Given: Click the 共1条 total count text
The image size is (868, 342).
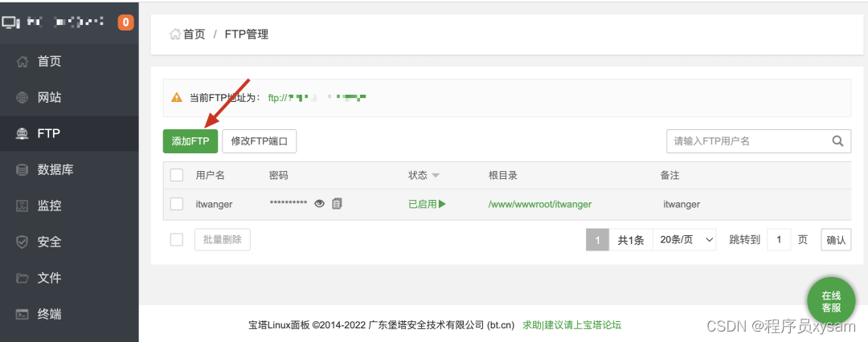Looking at the screenshot, I should (x=631, y=239).
